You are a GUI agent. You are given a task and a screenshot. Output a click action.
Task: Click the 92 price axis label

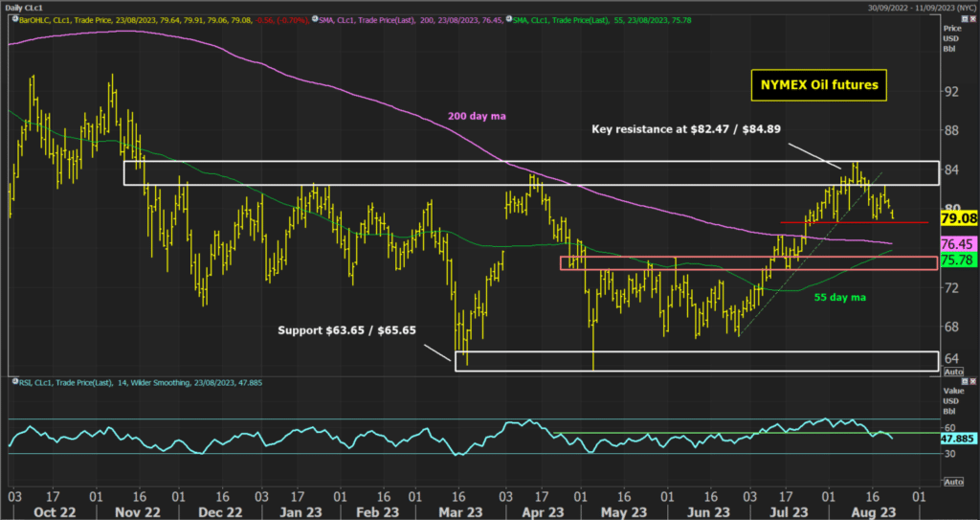951,91
